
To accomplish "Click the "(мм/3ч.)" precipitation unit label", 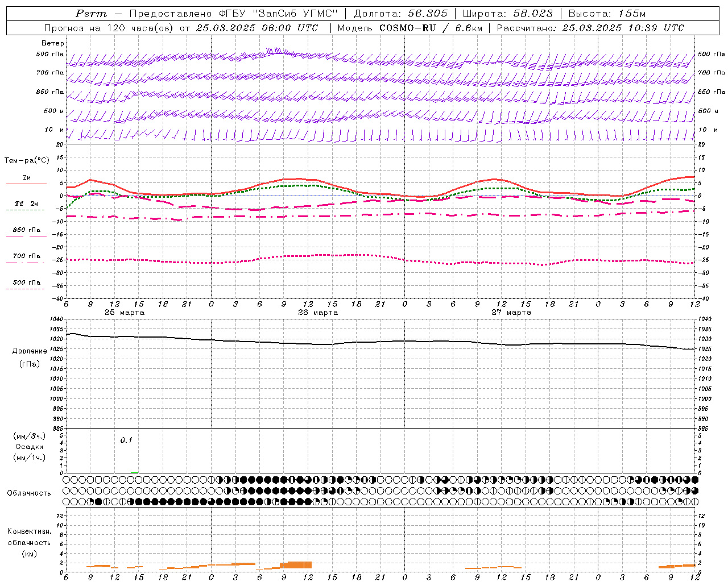I will tap(30, 436).
